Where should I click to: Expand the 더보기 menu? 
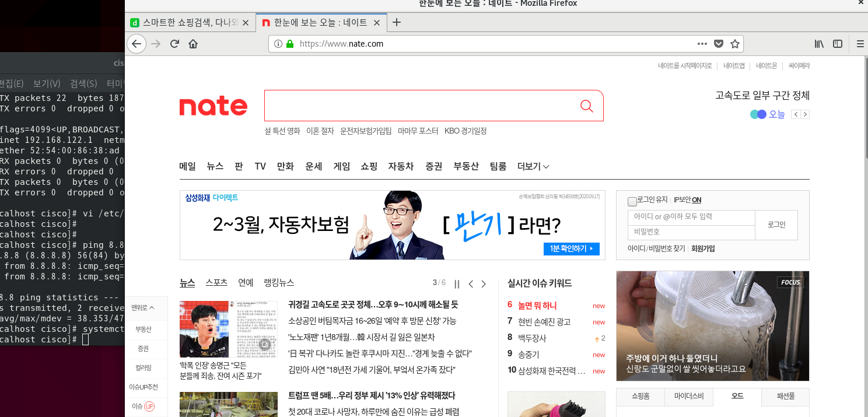point(533,167)
